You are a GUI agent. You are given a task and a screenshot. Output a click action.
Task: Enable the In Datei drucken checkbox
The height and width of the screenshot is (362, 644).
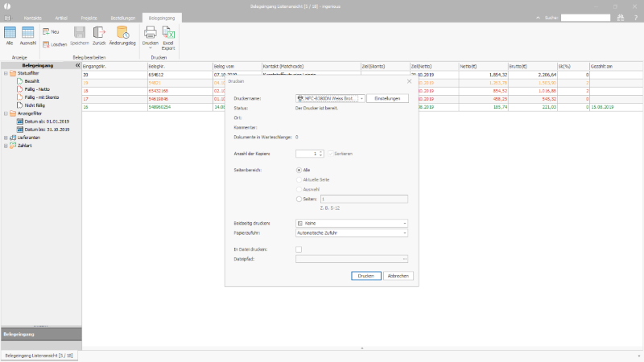point(299,249)
